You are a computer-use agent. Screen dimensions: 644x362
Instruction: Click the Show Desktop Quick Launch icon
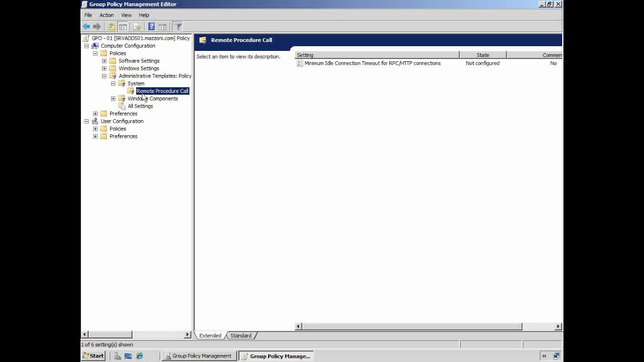click(128, 356)
